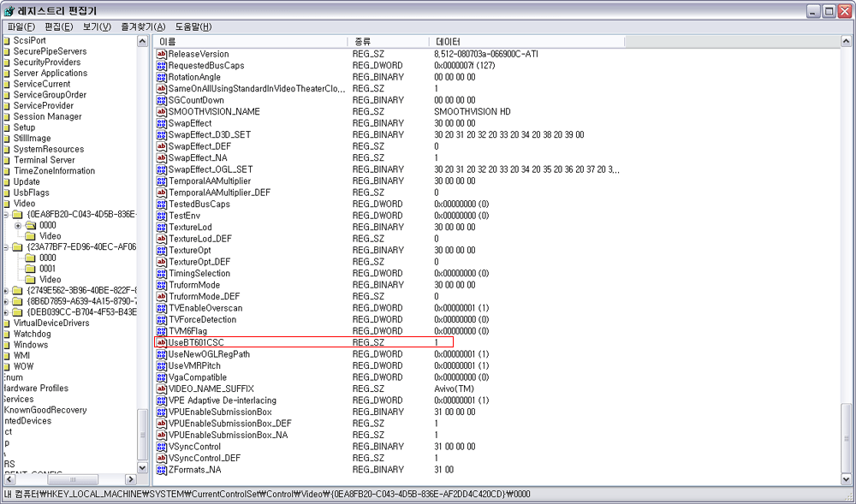The width and height of the screenshot is (856, 504).
Task: Open the 도움말(H) help menu
Action: click(x=193, y=27)
